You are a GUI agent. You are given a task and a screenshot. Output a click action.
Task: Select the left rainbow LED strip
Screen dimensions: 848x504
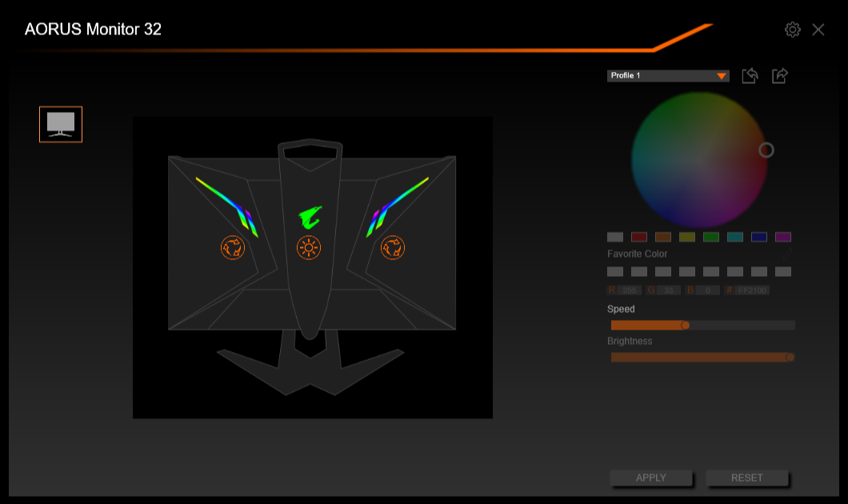pyautogui.click(x=227, y=206)
